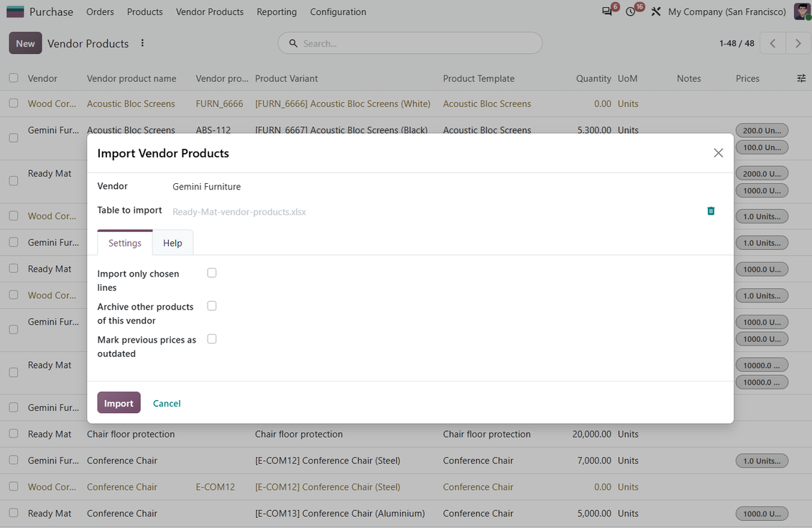The image size is (812, 528).
Task: Click the Ready-Mat-vendor-products.xlsx file name
Action: tap(239, 212)
